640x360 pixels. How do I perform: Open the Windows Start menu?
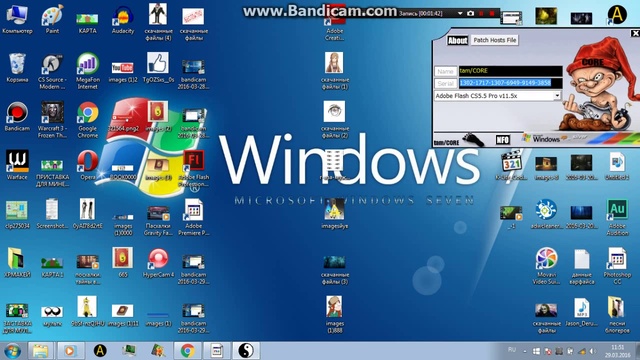(x=12, y=351)
